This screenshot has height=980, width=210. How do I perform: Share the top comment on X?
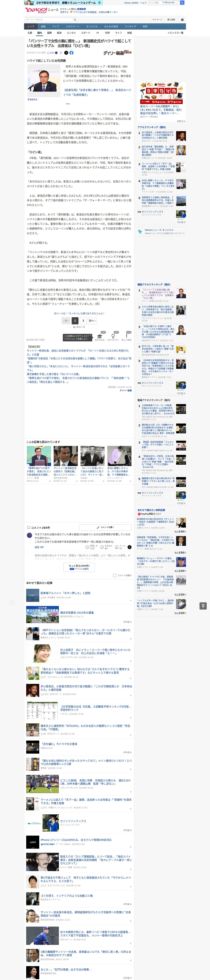click(x=129, y=547)
